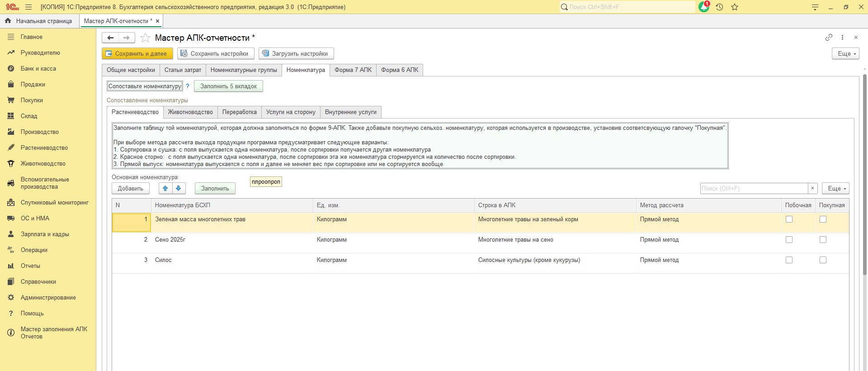
Task: Open Растениеводство in the left sidebar
Action: [x=44, y=148]
